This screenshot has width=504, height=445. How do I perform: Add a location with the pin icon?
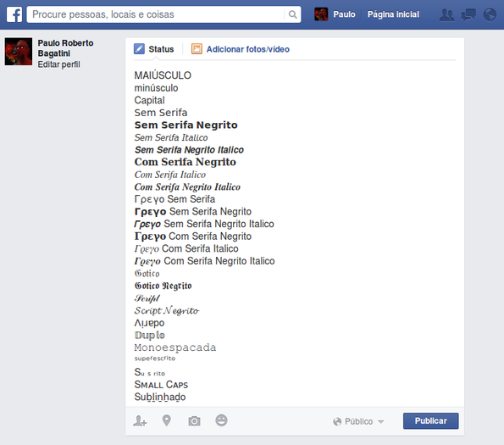pos(167,420)
